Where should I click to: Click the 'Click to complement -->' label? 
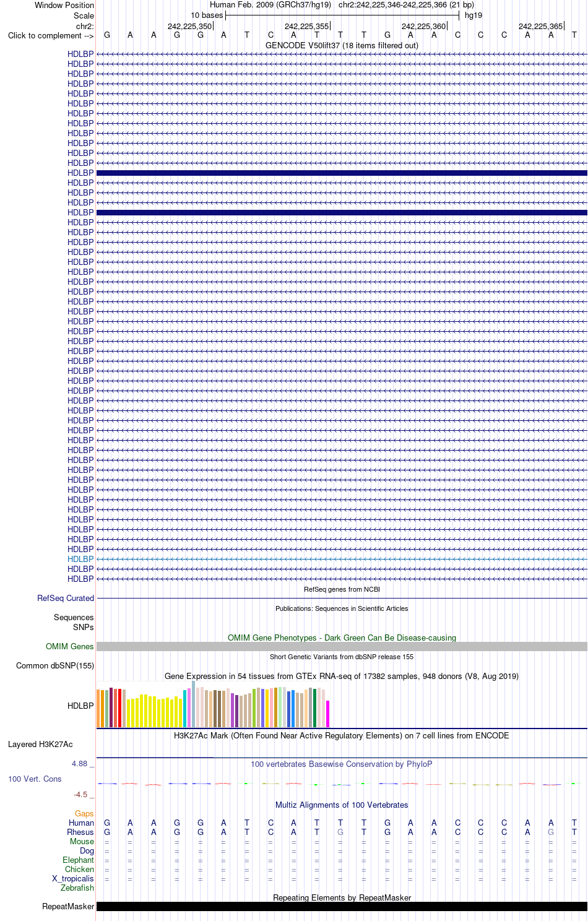51,35
